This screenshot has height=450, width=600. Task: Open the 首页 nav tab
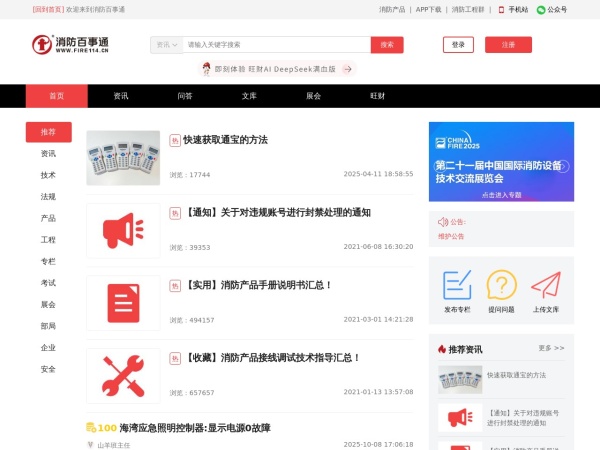coord(57,96)
